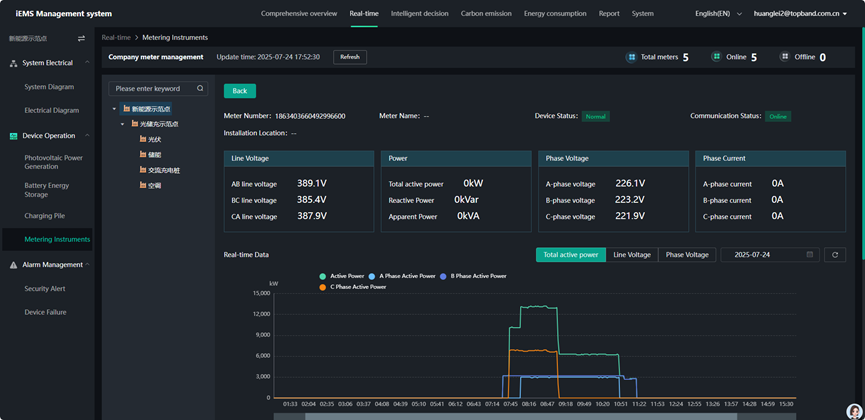Click the green Back button
The image size is (865, 420).
239,91
